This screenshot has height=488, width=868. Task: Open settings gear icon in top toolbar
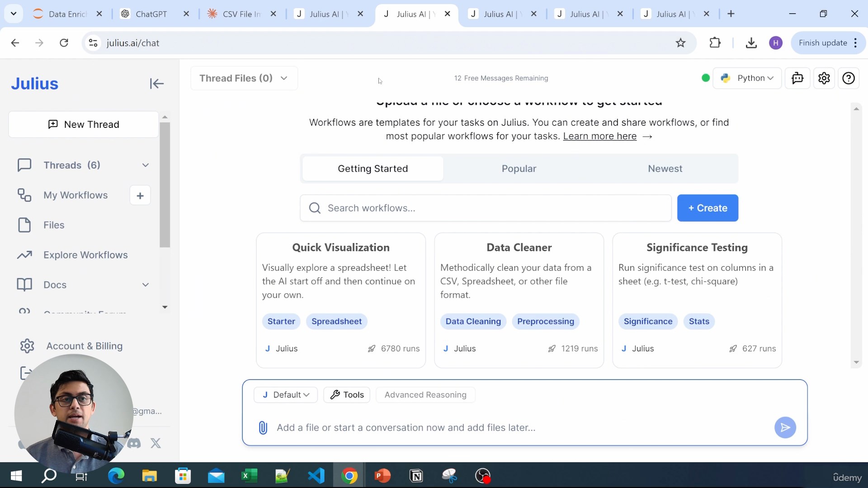coord(824,78)
